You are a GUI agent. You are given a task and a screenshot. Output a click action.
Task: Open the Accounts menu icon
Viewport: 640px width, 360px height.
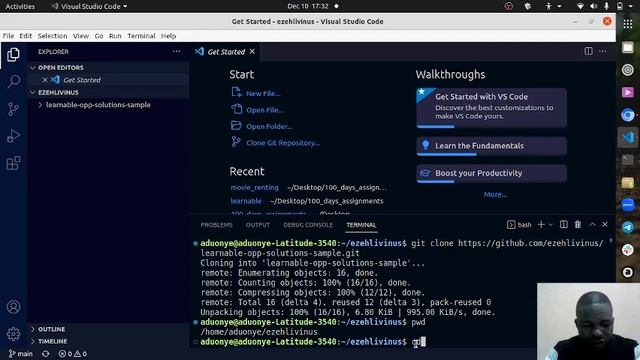pos(13,307)
